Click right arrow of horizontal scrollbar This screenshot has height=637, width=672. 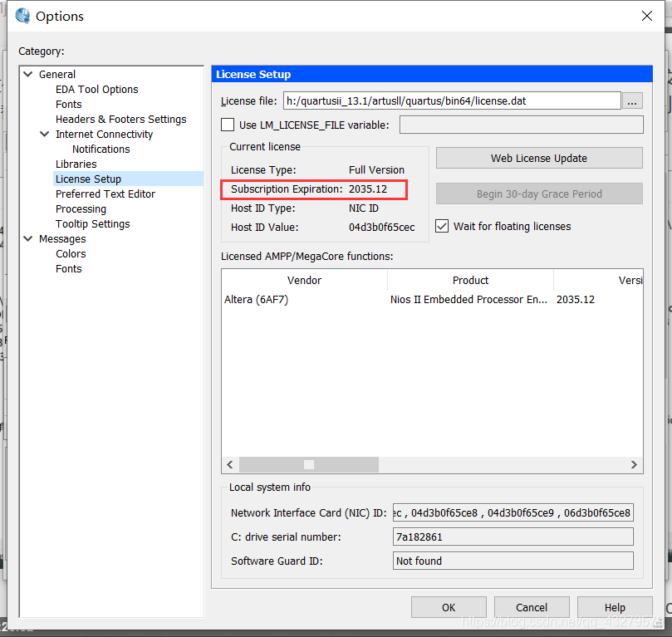click(635, 465)
